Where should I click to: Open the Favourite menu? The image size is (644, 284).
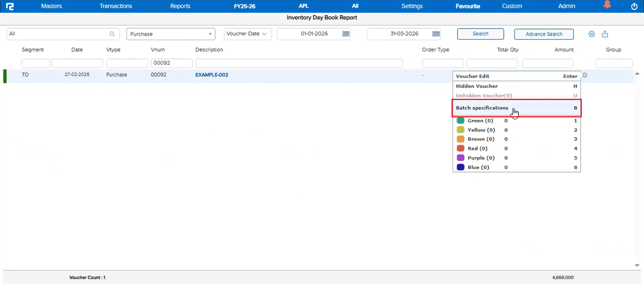pos(468,6)
